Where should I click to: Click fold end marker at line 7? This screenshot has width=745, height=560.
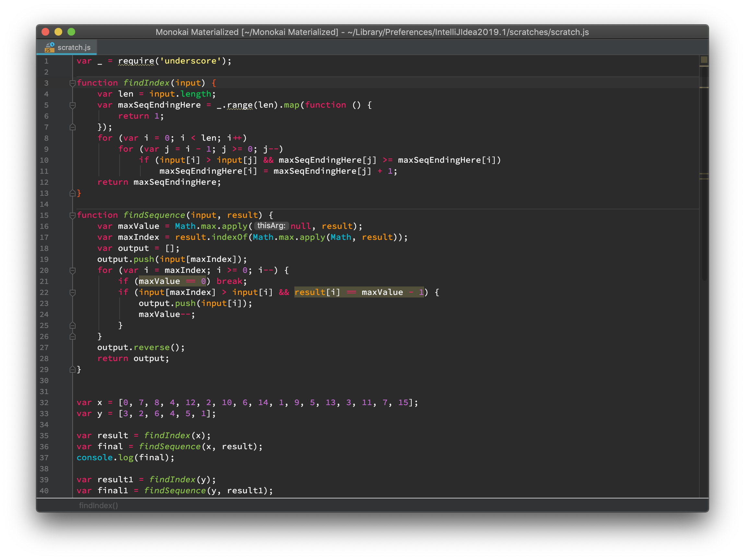72,127
